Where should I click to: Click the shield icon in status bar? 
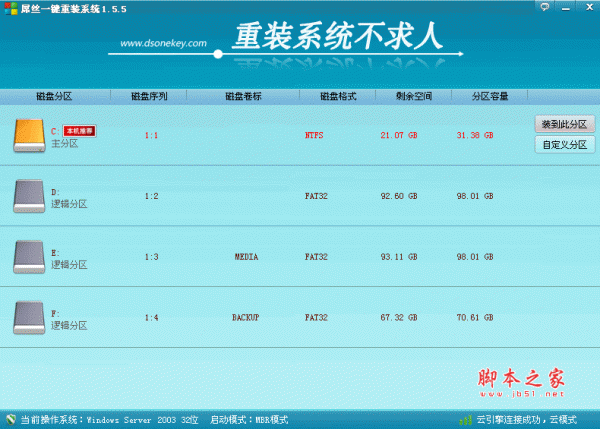11,420
